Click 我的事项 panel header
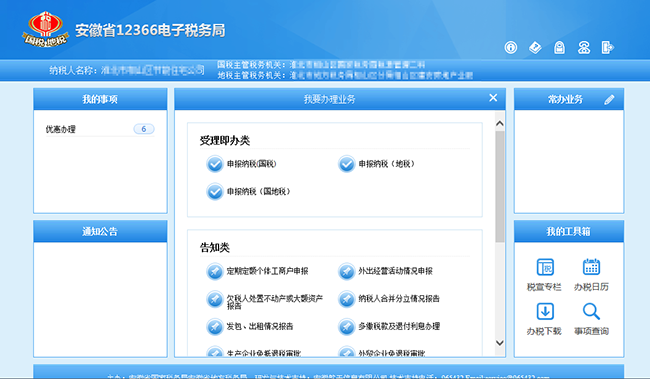 [x=100, y=99]
